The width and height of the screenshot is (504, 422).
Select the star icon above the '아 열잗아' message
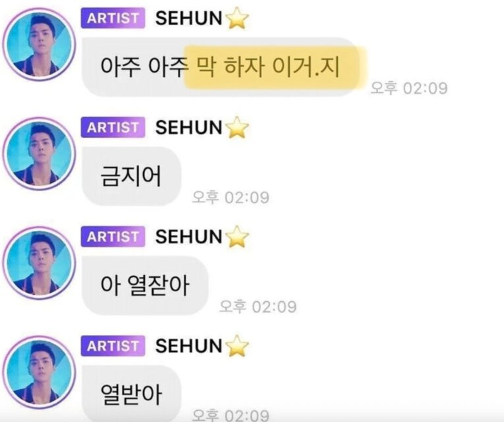(237, 237)
